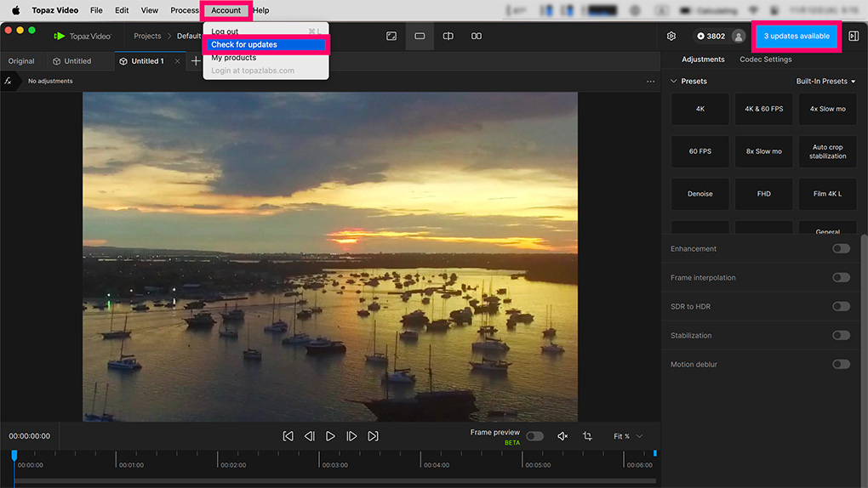Collapse the Presets section
This screenshot has height=488, width=868.
pos(674,82)
